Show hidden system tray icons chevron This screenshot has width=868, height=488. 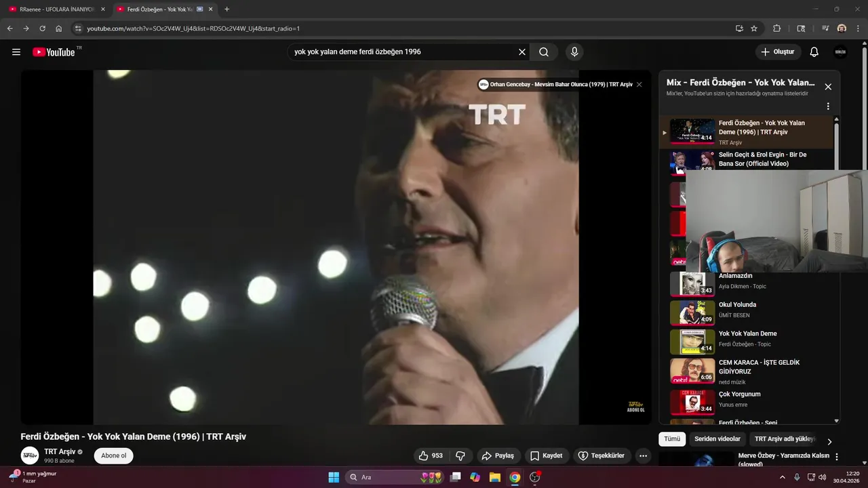coord(783,477)
